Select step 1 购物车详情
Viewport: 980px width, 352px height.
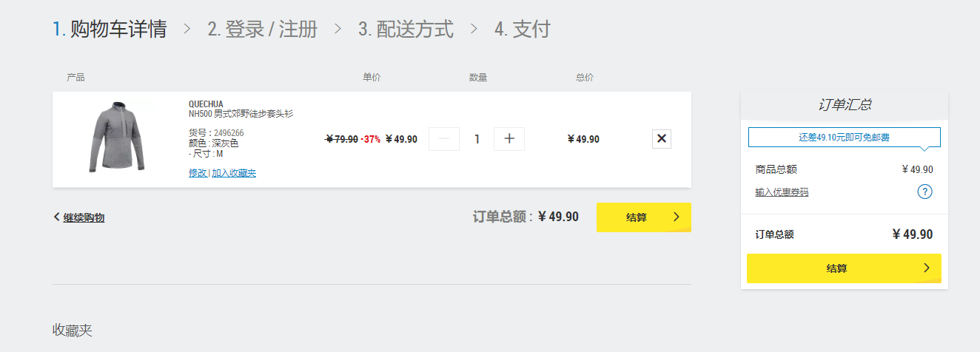pos(110,30)
